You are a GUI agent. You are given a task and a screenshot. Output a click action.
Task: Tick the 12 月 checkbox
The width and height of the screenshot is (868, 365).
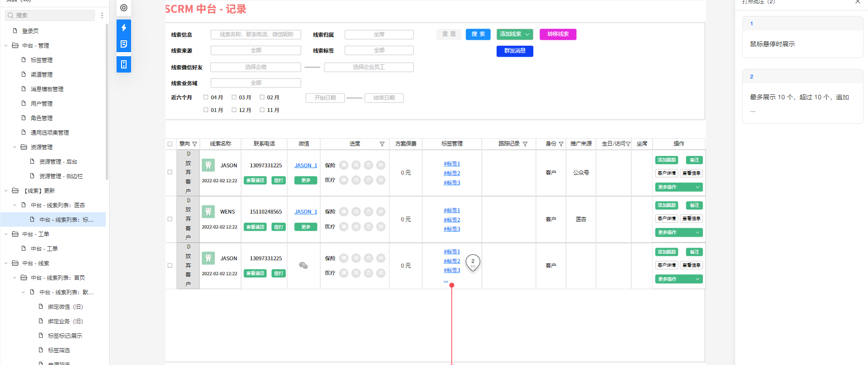click(x=234, y=110)
